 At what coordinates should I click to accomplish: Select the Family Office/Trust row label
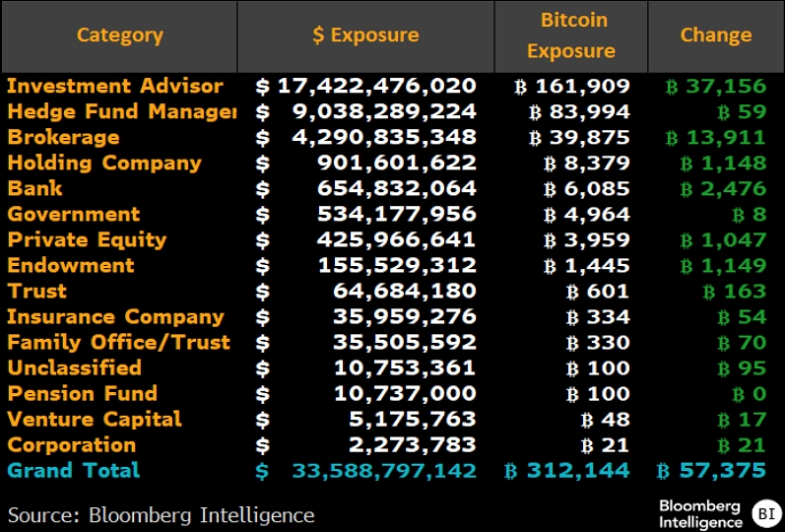[x=118, y=342]
